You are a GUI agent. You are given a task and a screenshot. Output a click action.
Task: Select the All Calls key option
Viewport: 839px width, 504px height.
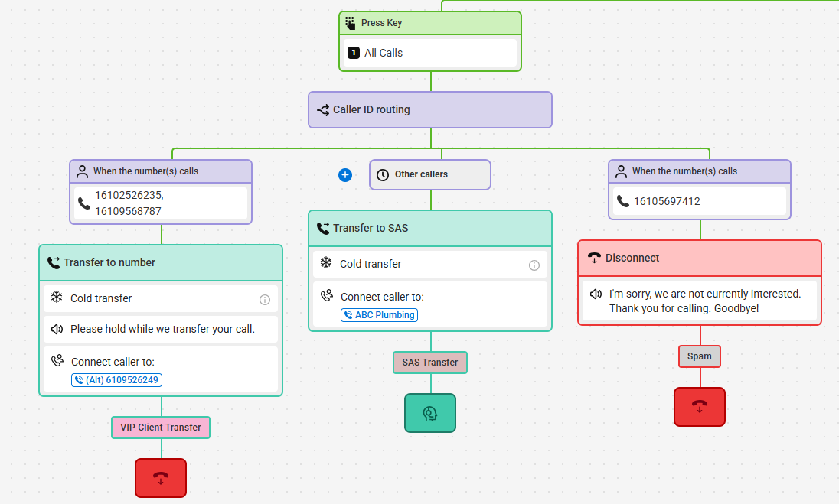click(430, 53)
